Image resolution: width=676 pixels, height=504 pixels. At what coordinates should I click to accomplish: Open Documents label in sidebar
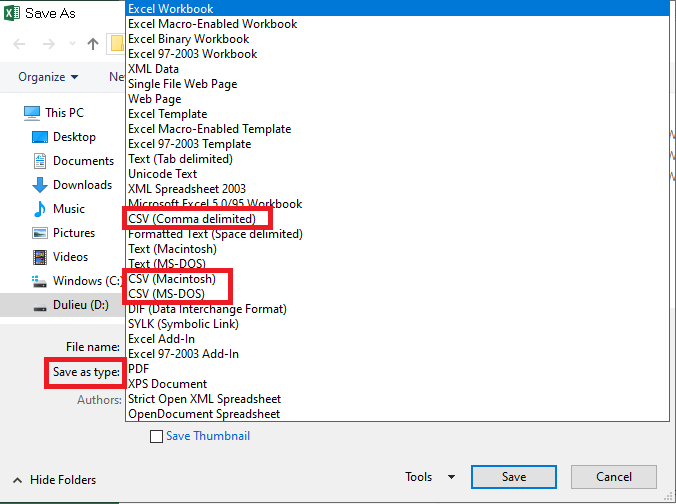click(x=83, y=161)
